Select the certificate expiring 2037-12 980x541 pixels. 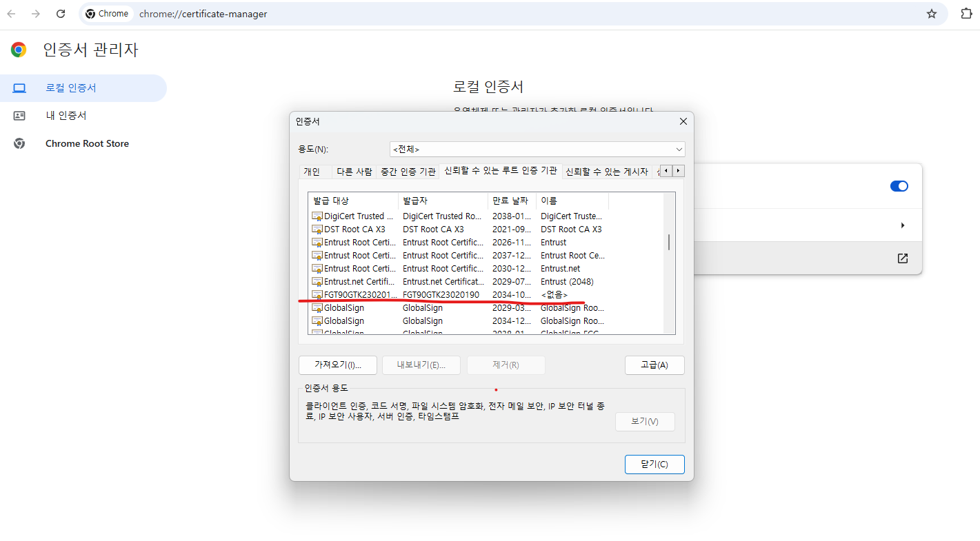(x=459, y=256)
